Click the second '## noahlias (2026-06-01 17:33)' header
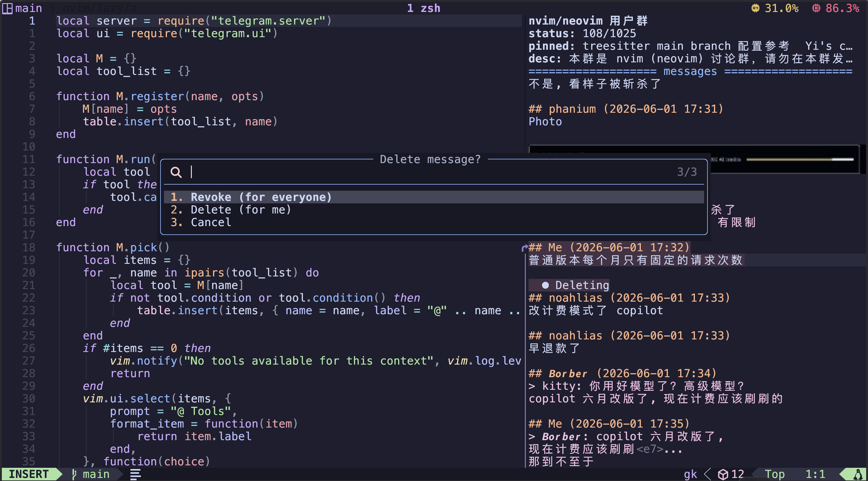 pyautogui.click(x=630, y=336)
